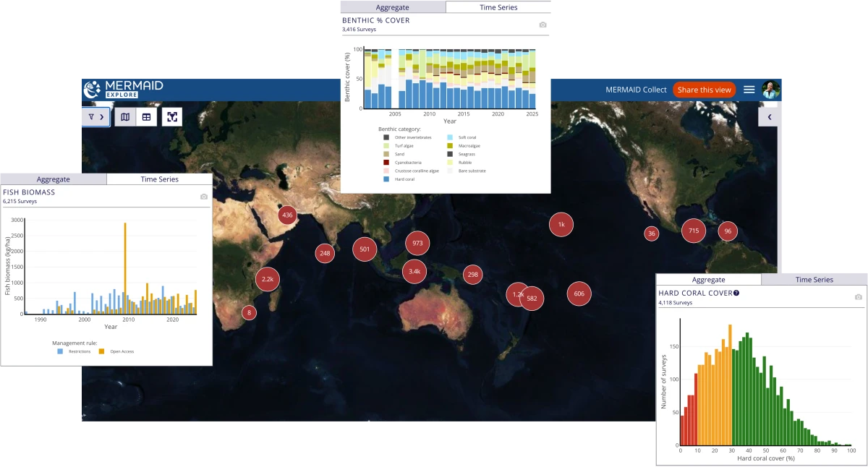Open the MERMAID Collect link
This screenshot has height=467, width=868.
(x=636, y=90)
